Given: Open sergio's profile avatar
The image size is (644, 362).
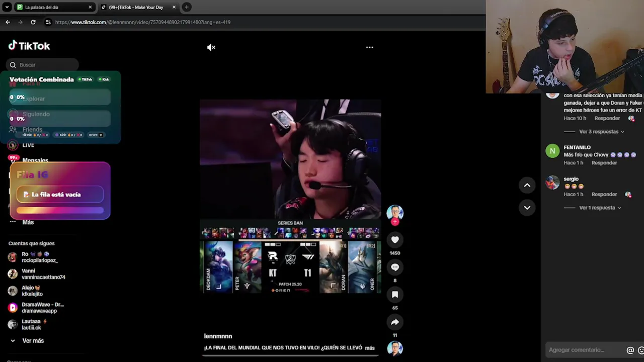Looking at the screenshot, I should click(552, 183).
